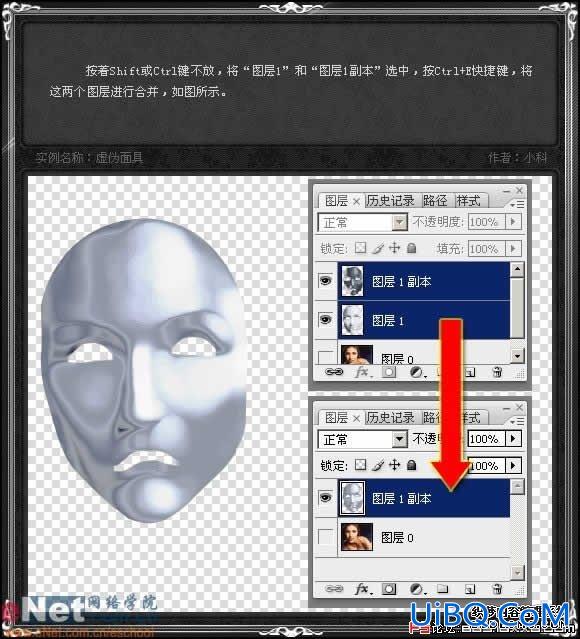Create new layer in lower Layers panel

click(470, 589)
